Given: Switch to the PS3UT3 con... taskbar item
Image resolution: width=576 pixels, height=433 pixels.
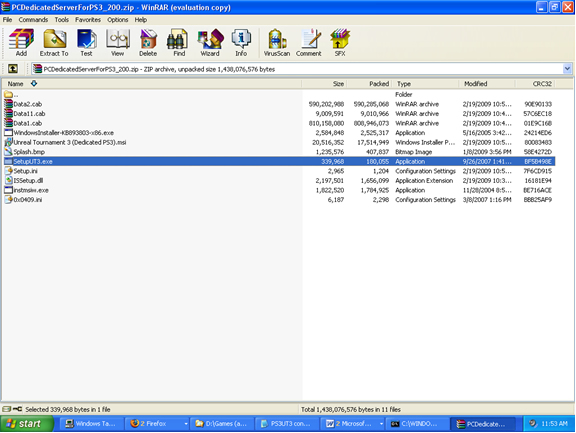Looking at the screenshot, I should click(287, 424).
